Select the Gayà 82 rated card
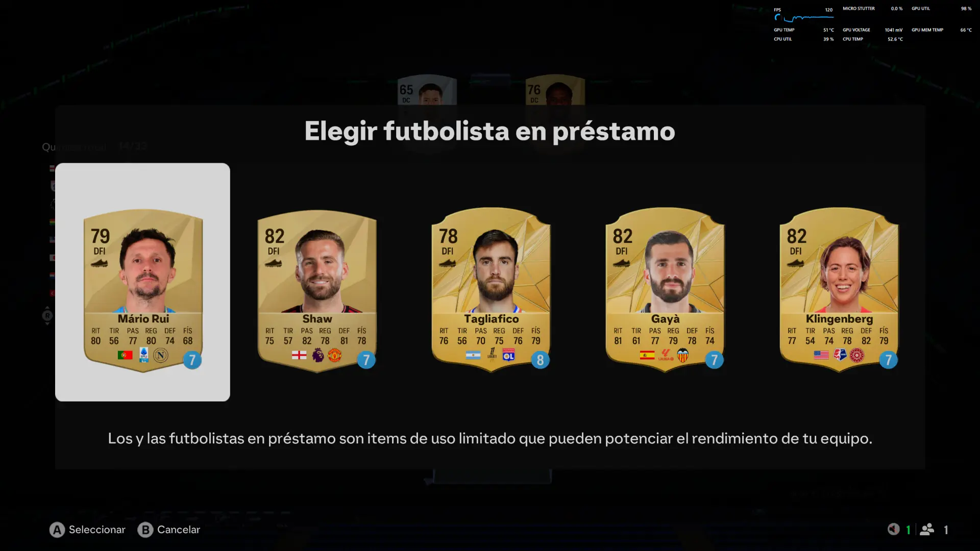The height and width of the screenshot is (551, 980). (665, 290)
